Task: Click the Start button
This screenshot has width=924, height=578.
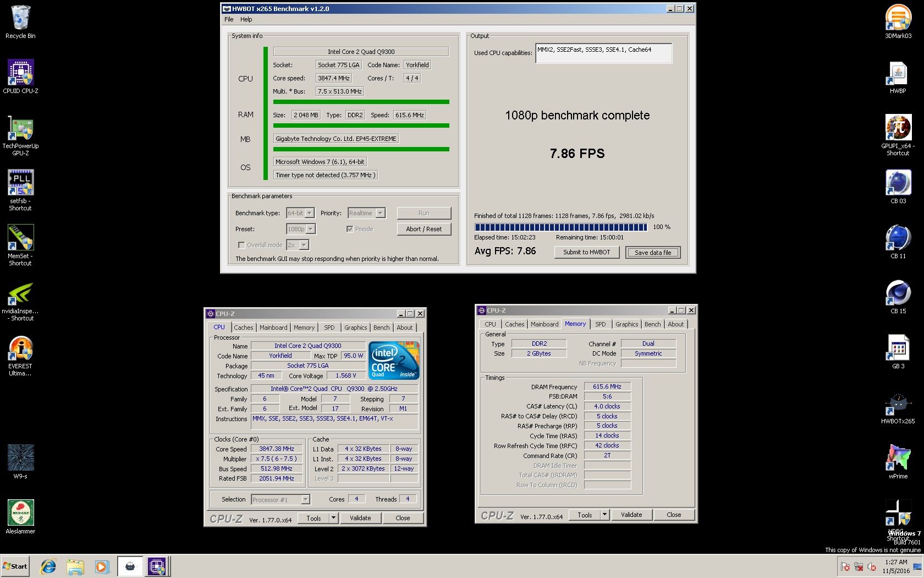Action: [x=15, y=566]
